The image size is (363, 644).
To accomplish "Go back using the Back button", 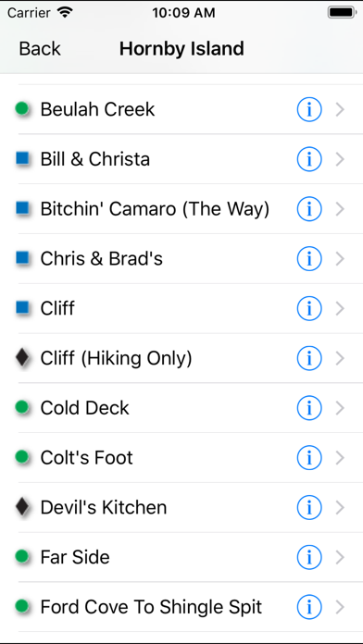I will (40, 49).
